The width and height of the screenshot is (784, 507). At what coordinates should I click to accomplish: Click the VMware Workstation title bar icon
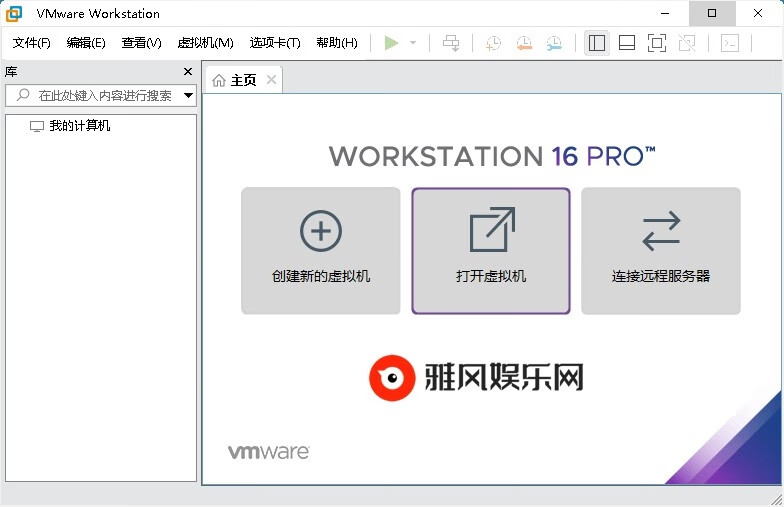tap(14, 14)
